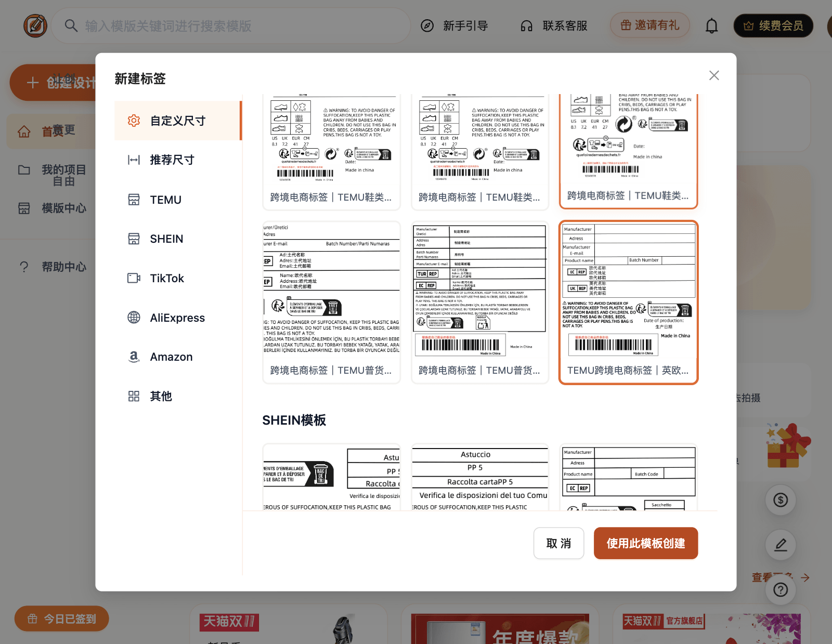This screenshot has height=644, width=832.
Task: Click the store icon beside TEMU
Action: [134, 200]
